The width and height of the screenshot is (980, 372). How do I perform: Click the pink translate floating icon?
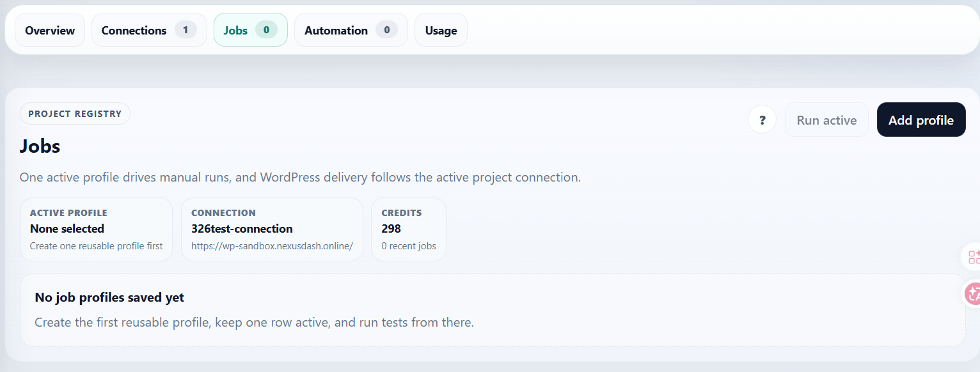(972, 294)
